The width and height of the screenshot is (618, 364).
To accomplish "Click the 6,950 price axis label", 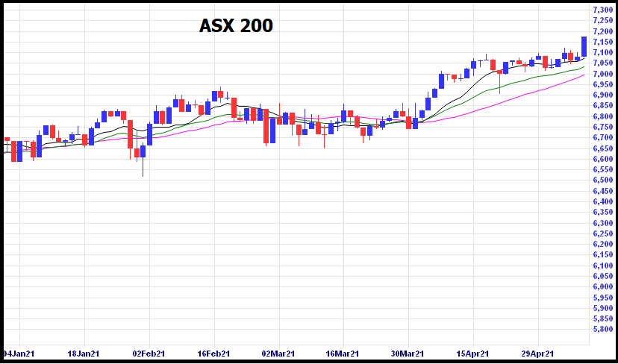I will [603, 84].
